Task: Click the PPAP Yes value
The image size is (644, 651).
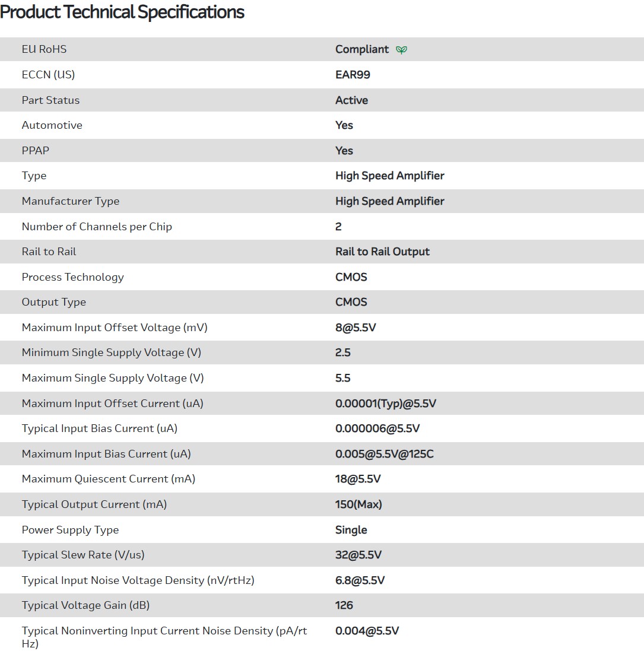Action: 344,151
